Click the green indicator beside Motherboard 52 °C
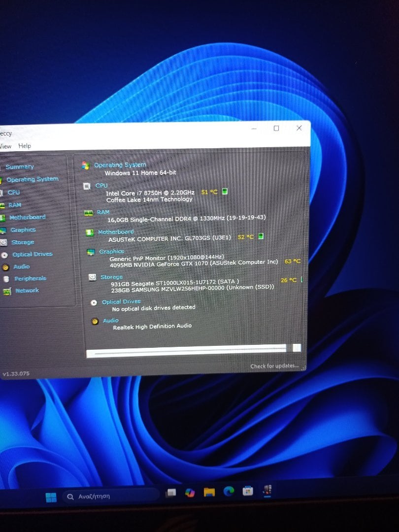Viewport: 399px width, 532px height. 261,236
